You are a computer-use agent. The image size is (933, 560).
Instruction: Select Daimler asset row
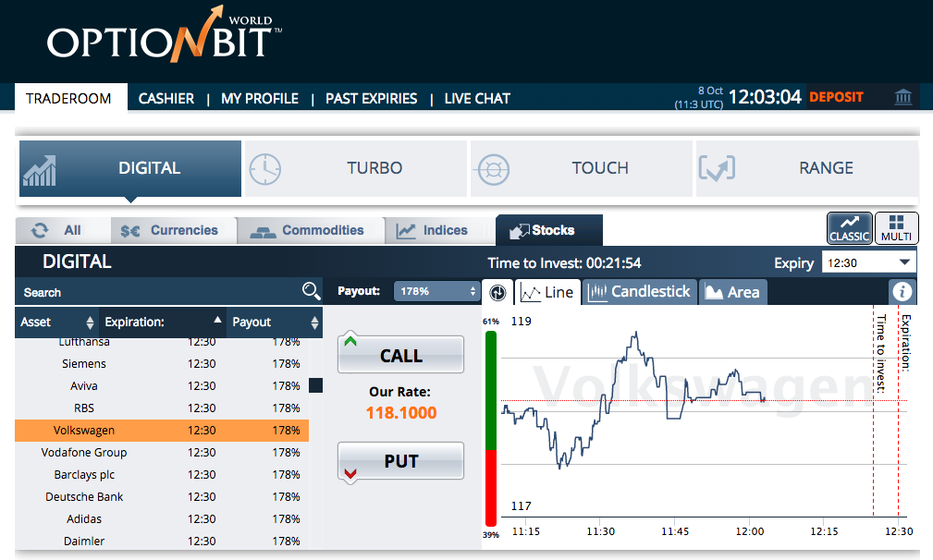162,541
